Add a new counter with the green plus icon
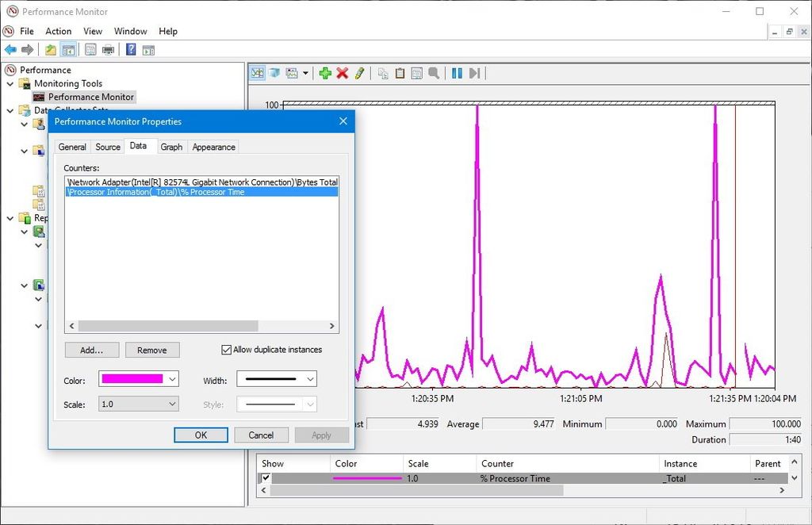Viewport: 812px width, 525px height. click(x=325, y=73)
